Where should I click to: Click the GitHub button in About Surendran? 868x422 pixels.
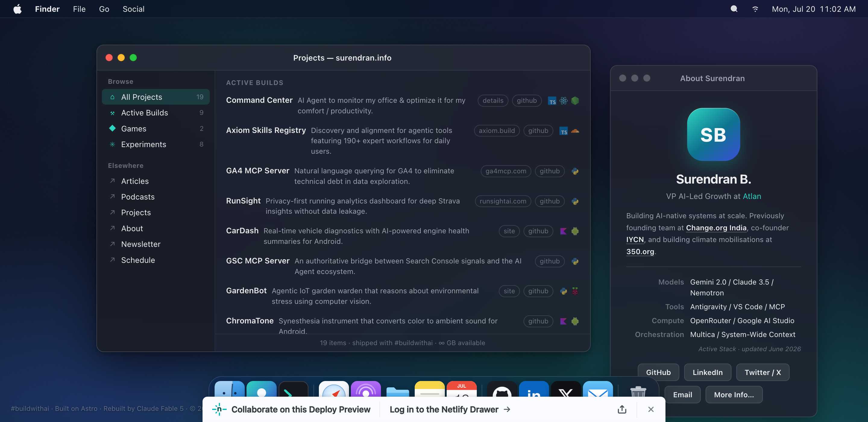pos(659,373)
